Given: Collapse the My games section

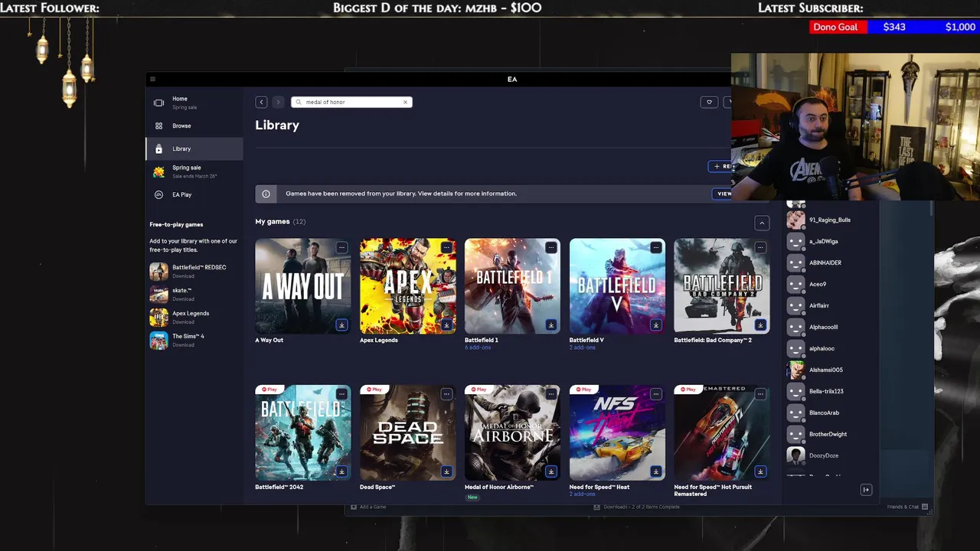Looking at the screenshot, I should click(x=762, y=223).
